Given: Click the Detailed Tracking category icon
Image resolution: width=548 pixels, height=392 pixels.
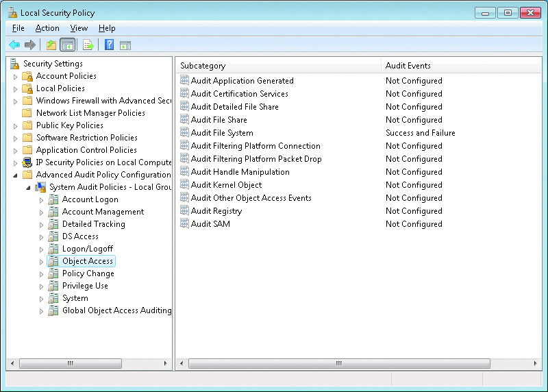Looking at the screenshot, I should tap(53, 224).
